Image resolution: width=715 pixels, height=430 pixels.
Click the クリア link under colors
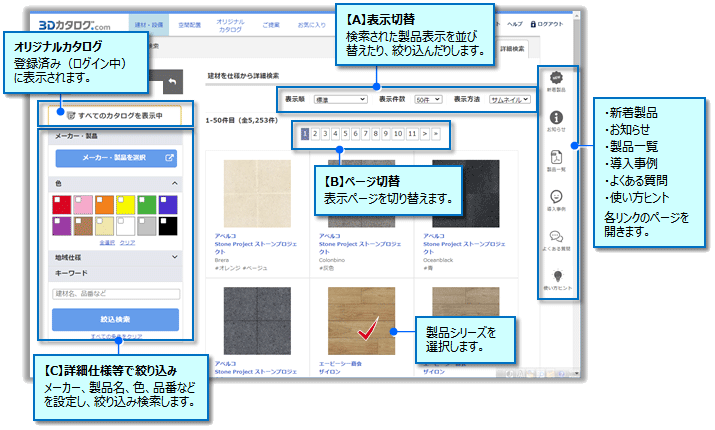tap(127, 243)
